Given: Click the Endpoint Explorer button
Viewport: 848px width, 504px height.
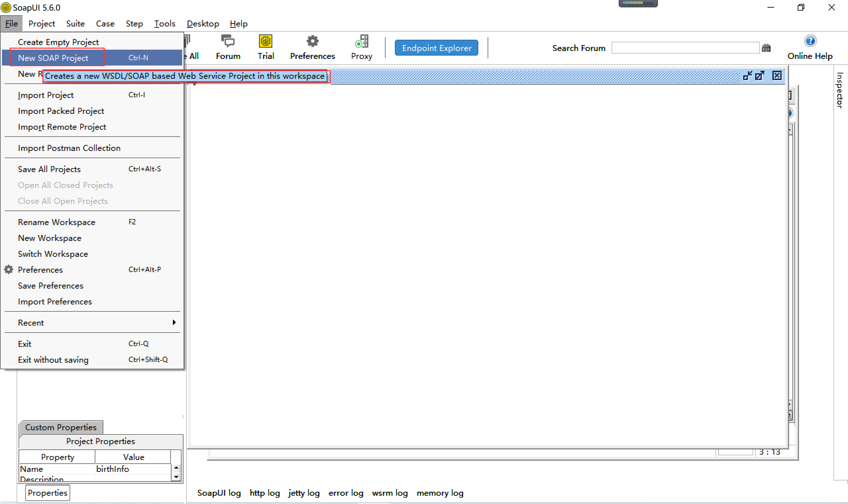Looking at the screenshot, I should click(x=436, y=48).
